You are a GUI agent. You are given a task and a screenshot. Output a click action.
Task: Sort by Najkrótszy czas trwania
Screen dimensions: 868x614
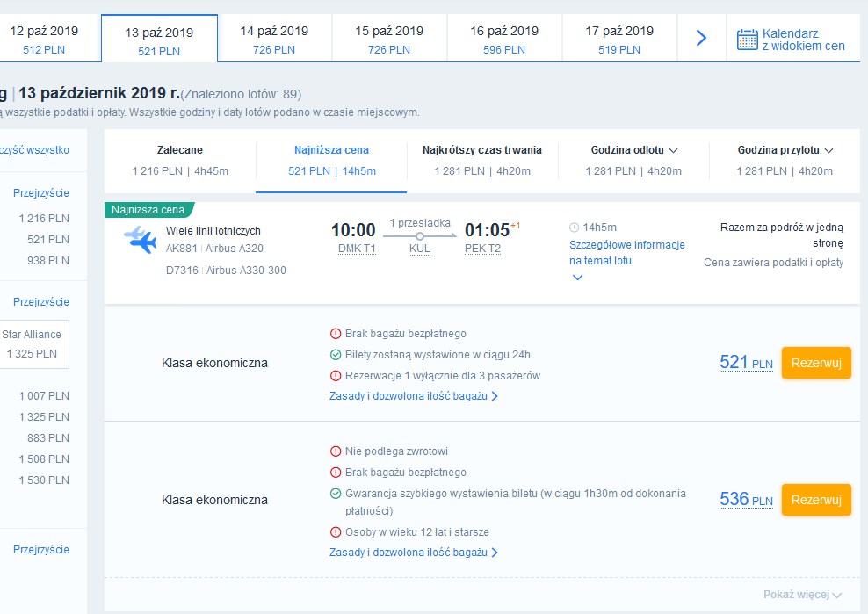pos(482,161)
